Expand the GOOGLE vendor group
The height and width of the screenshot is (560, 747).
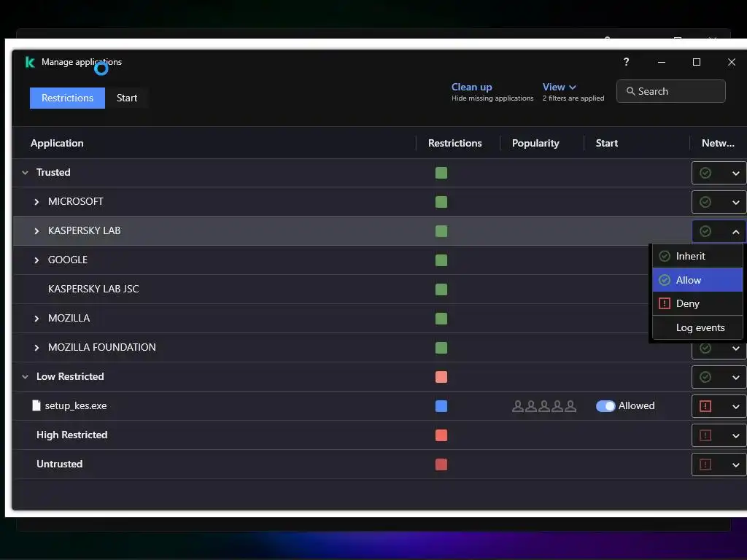point(36,260)
